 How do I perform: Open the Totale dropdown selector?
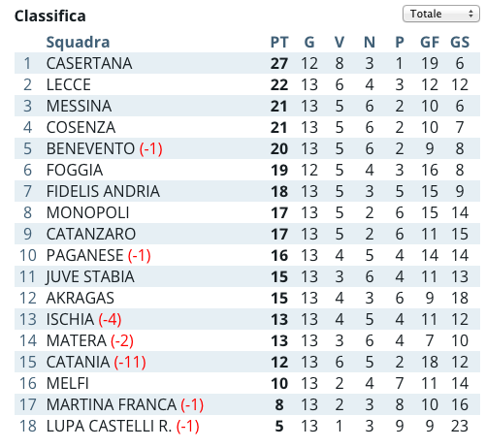[x=441, y=14]
